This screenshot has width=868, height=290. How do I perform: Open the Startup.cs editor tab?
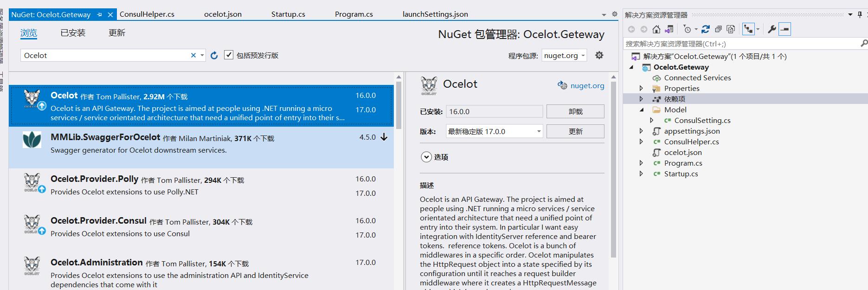coord(288,14)
